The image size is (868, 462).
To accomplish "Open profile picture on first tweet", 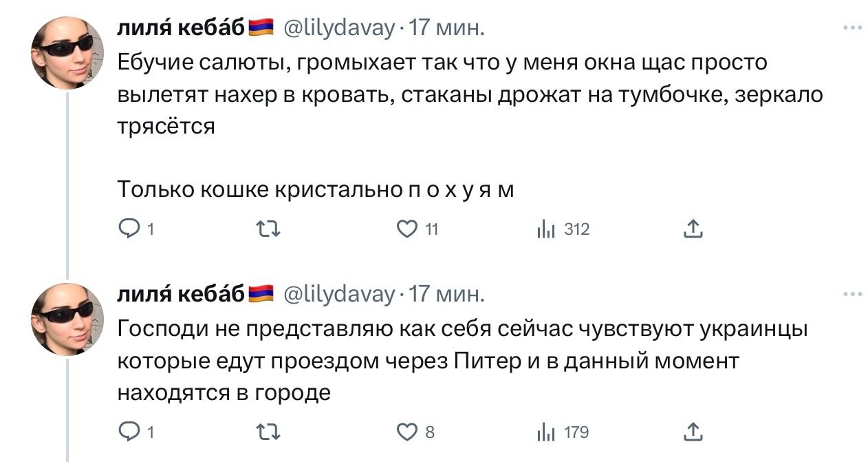I will (x=67, y=52).
